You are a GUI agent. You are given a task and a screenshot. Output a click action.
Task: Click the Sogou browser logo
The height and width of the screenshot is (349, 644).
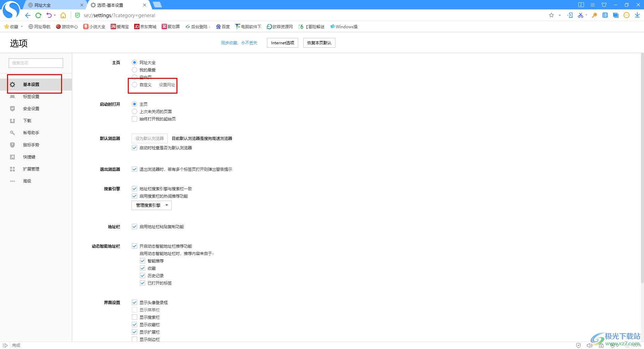click(11, 9)
